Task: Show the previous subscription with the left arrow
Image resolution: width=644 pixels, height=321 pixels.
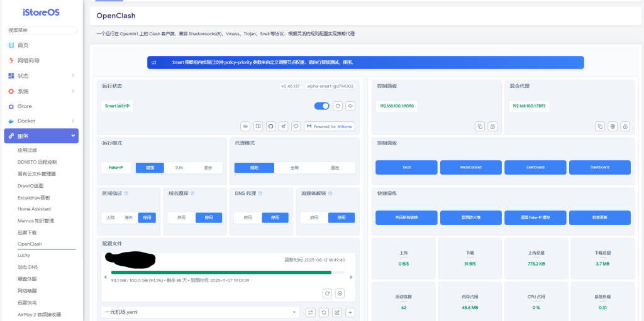Action: tap(106, 277)
